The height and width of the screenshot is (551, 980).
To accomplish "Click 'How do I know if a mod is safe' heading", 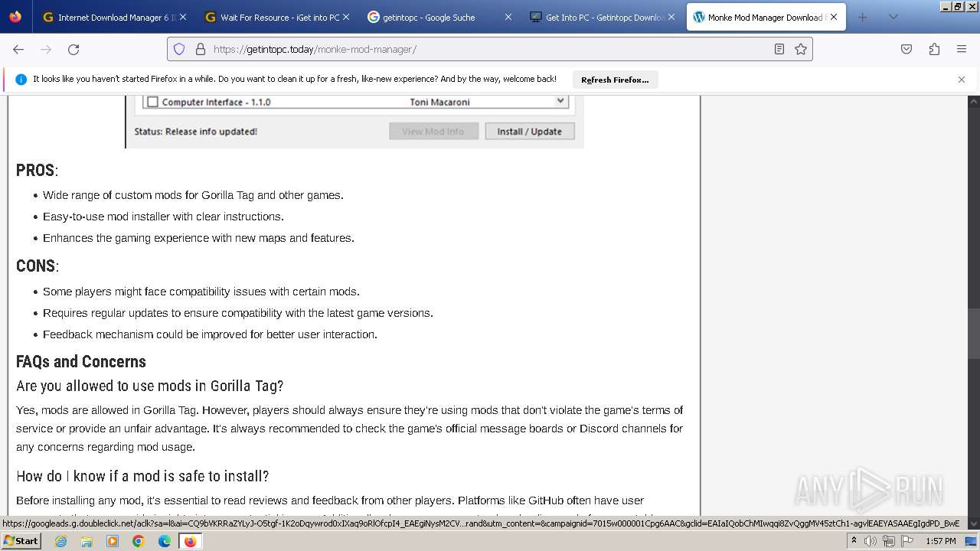I will pyautogui.click(x=142, y=476).
